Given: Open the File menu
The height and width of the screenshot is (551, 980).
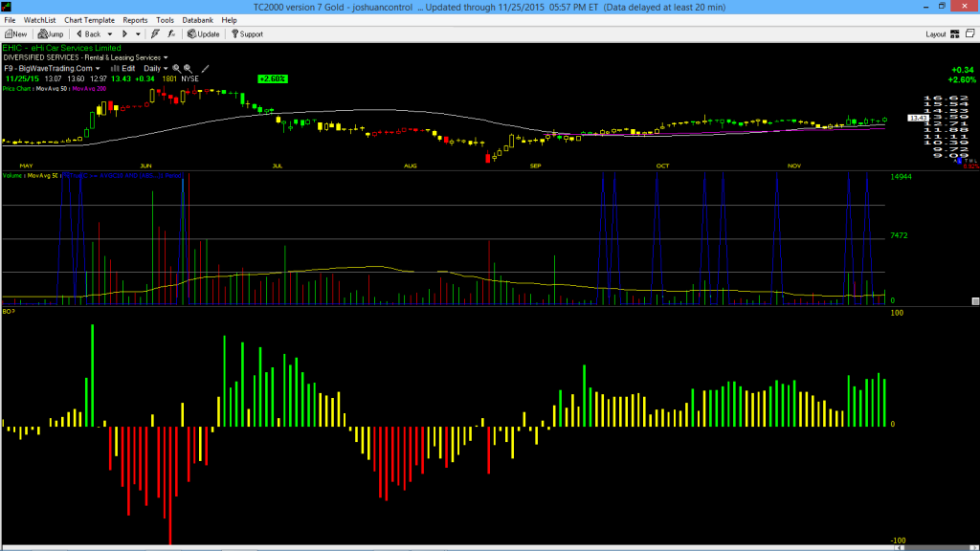Looking at the screenshot, I should pos(10,20).
